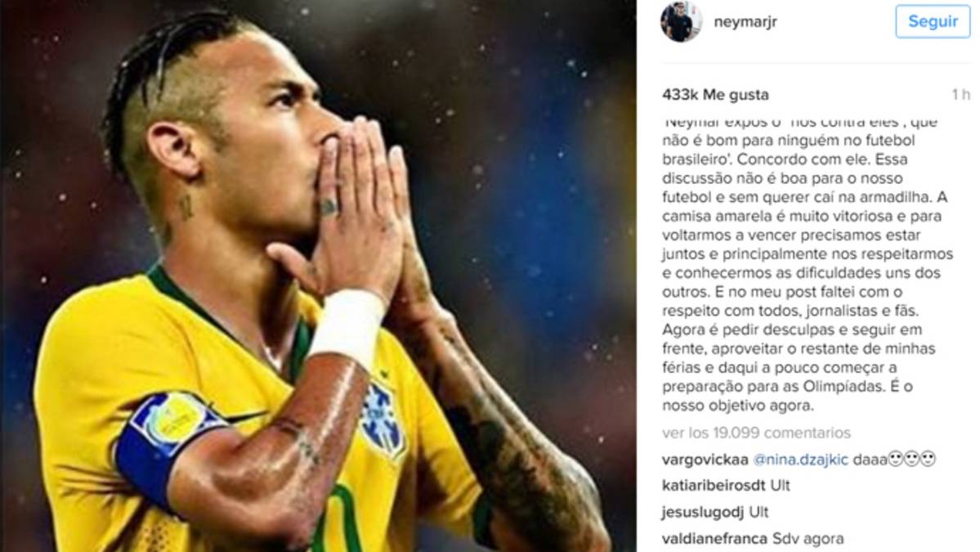
Task: Click the main Neymar post photo
Action: (x=318, y=276)
